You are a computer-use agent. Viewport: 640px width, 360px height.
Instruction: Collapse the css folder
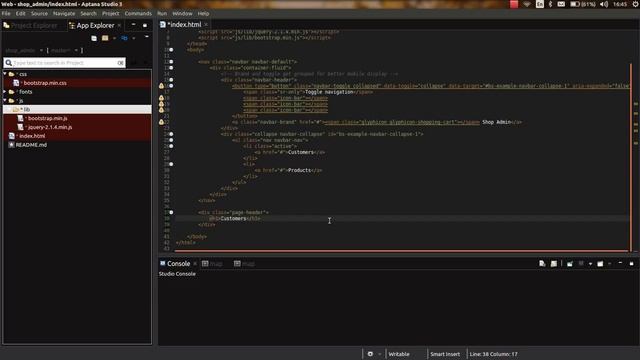click(x=5, y=74)
